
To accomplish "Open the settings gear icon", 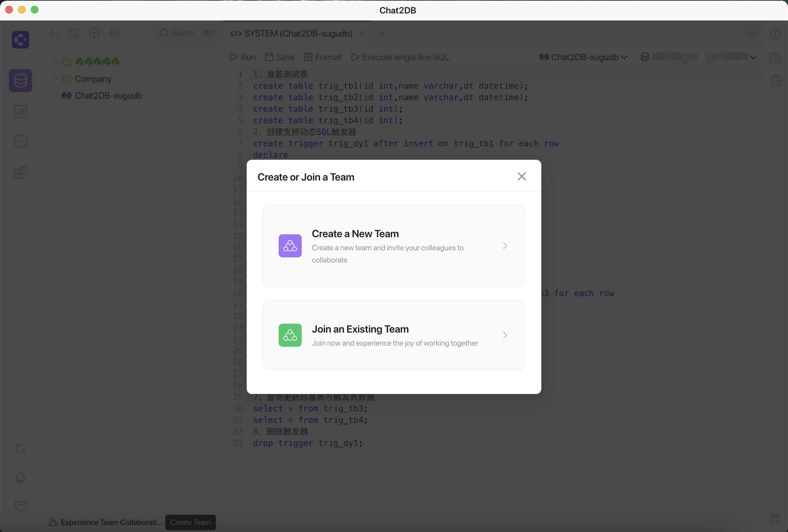I will (x=115, y=33).
